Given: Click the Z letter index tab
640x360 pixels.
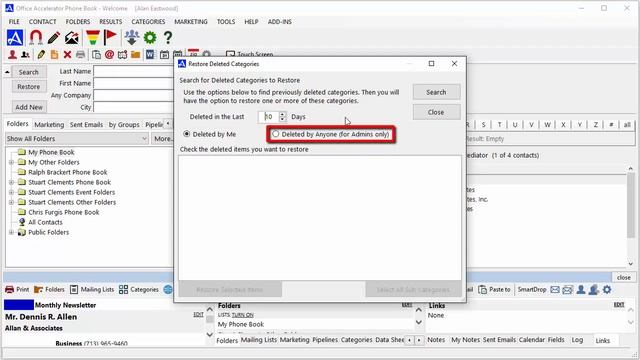Looking at the screenshot, I should click(595, 124).
